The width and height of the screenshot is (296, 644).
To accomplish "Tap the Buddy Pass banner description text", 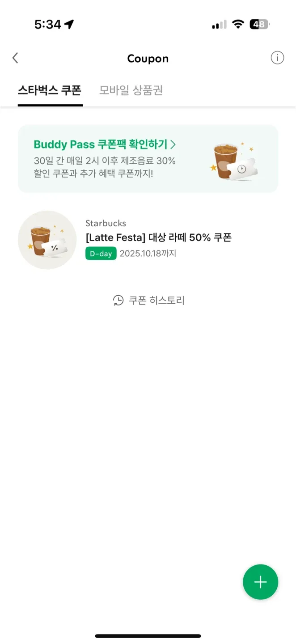I will coord(105,166).
